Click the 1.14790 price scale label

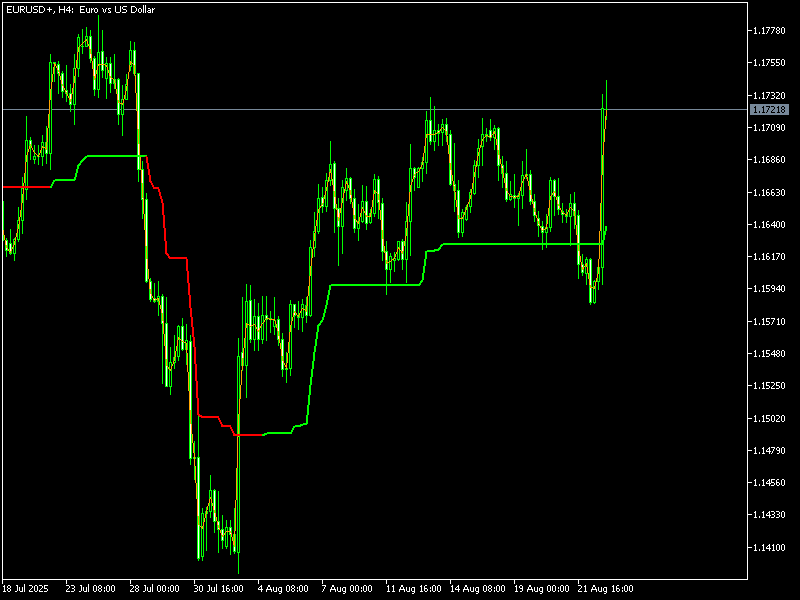pyautogui.click(x=769, y=451)
